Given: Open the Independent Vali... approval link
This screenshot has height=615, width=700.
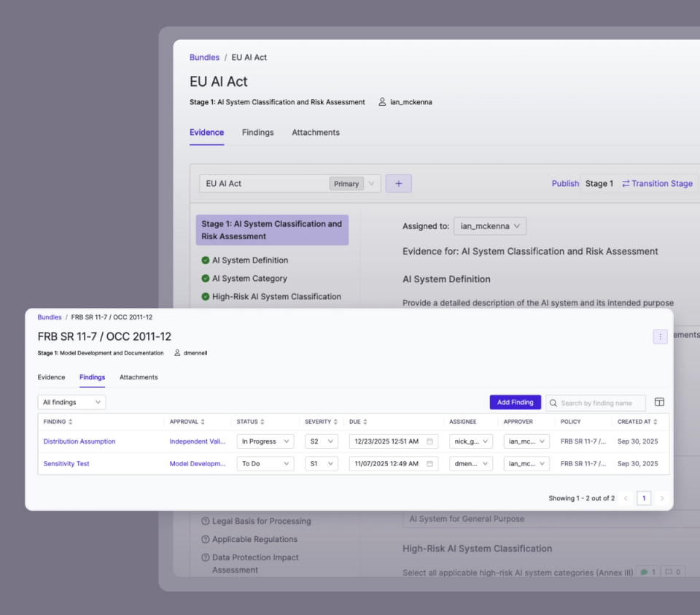Looking at the screenshot, I should (198, 441).
